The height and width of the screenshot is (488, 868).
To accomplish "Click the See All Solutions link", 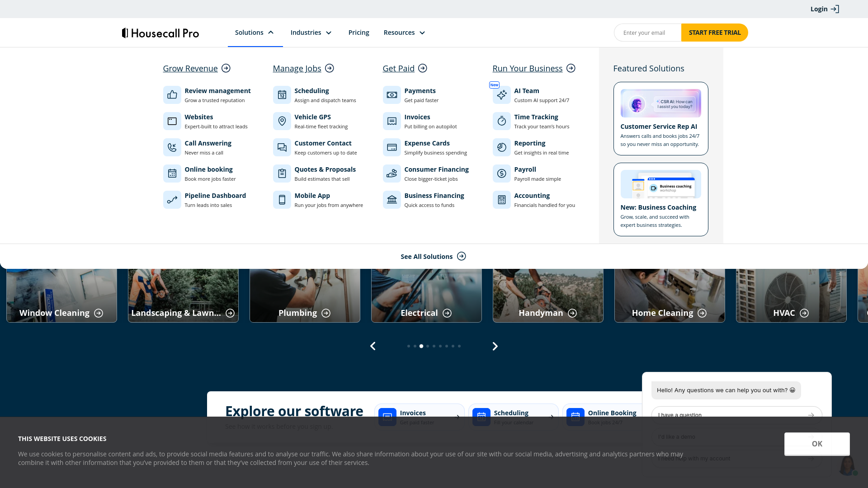I will [433, 256].
